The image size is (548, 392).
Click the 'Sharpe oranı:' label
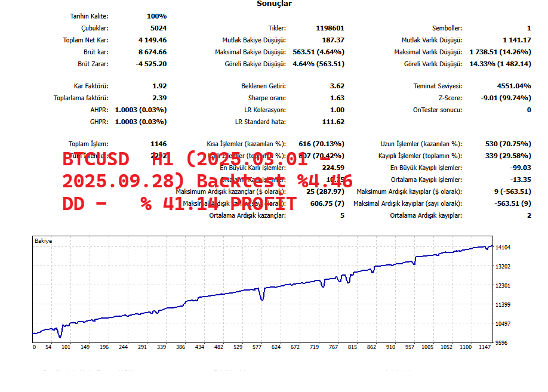point(267,97)
